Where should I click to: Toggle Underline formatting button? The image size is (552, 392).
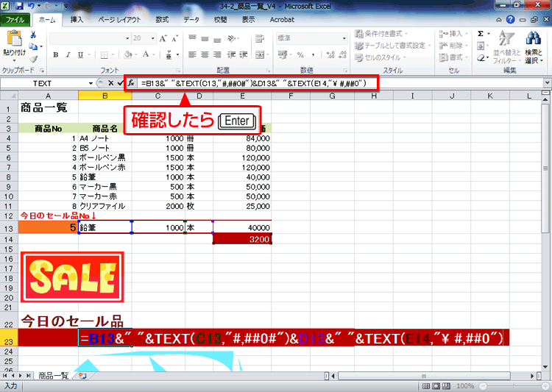pyautogui.click(x=80, y=55)
